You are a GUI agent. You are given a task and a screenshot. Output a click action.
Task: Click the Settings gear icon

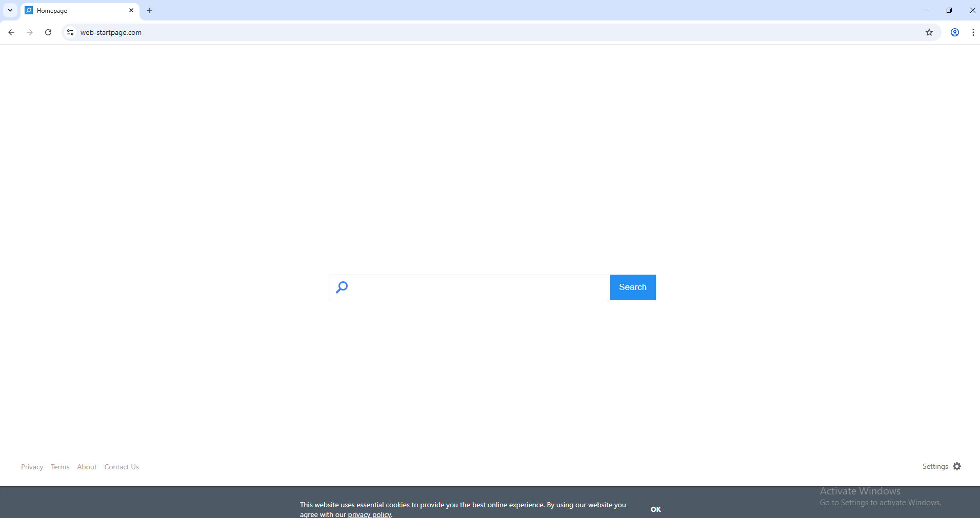tap(957, 466)
